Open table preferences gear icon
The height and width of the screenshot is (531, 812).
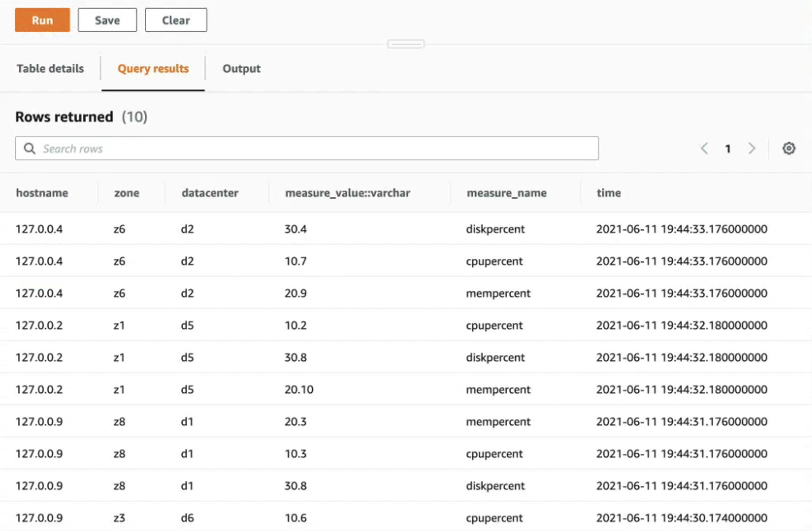(x=789, y=148)
